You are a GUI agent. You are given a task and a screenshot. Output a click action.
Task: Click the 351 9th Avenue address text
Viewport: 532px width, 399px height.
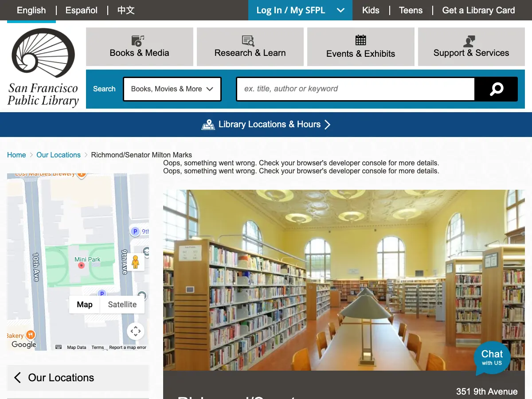tap(487, 391)
